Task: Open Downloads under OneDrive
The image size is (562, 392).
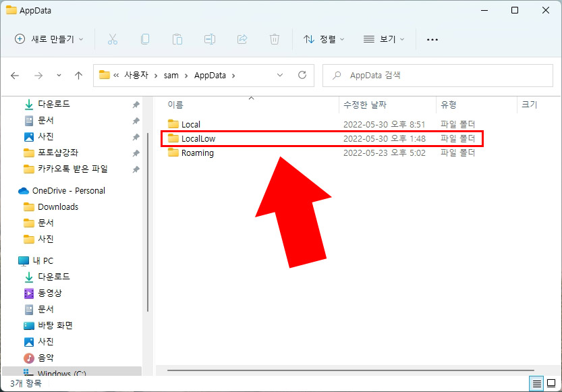Action: pyautogui.click(x=51, y=206)
